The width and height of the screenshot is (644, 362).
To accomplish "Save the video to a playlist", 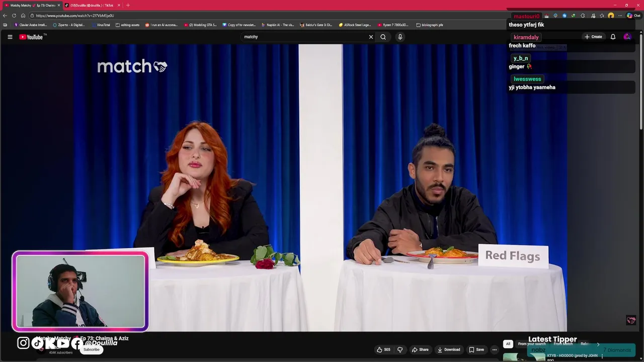I will [x=476, y=349].
